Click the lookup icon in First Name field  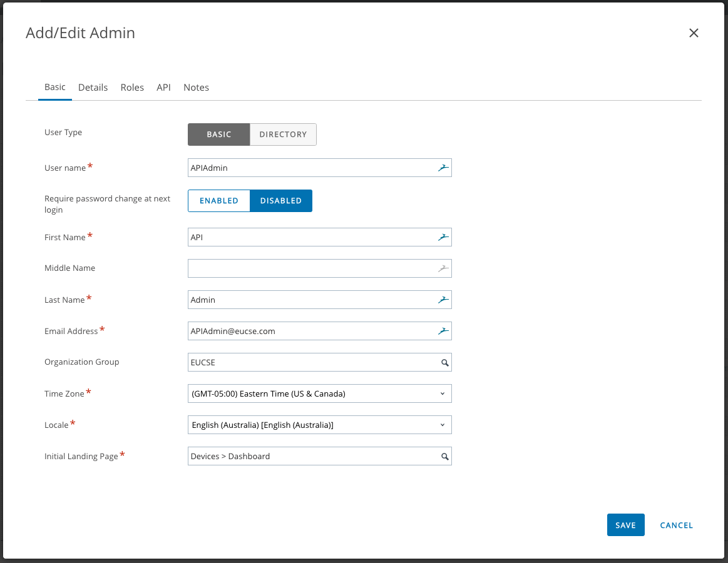click(x=443, y=237)
